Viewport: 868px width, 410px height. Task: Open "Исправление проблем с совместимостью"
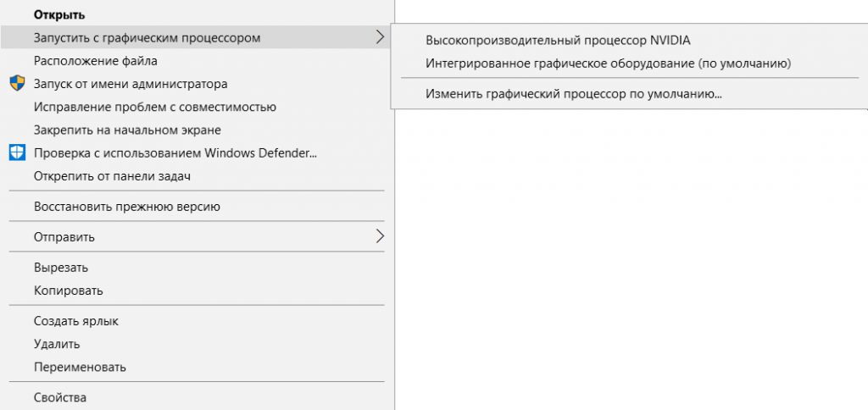coord(154,107)
